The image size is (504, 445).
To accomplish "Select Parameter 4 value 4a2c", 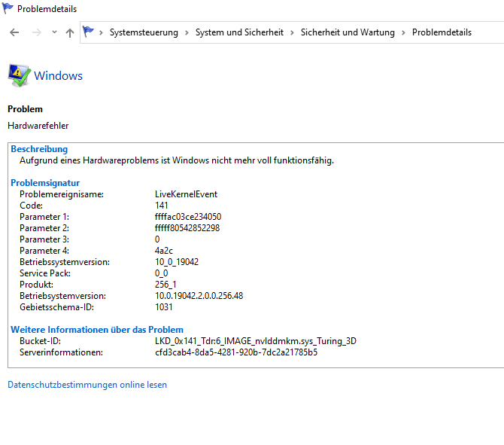I will click(163, 251).
